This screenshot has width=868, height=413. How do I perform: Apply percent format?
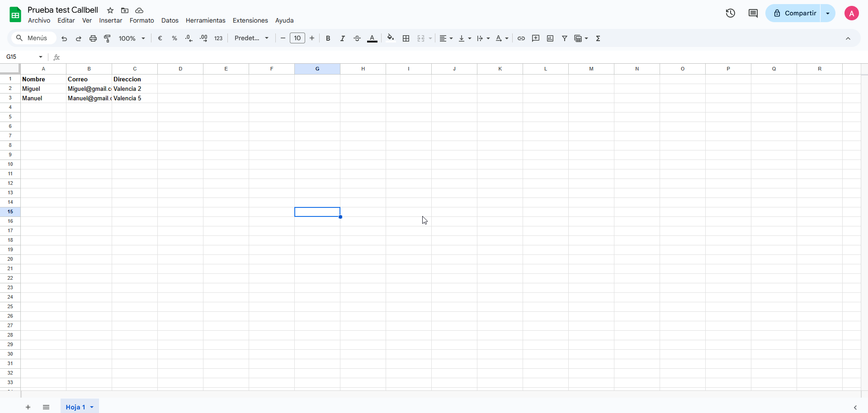coord(175,38)
